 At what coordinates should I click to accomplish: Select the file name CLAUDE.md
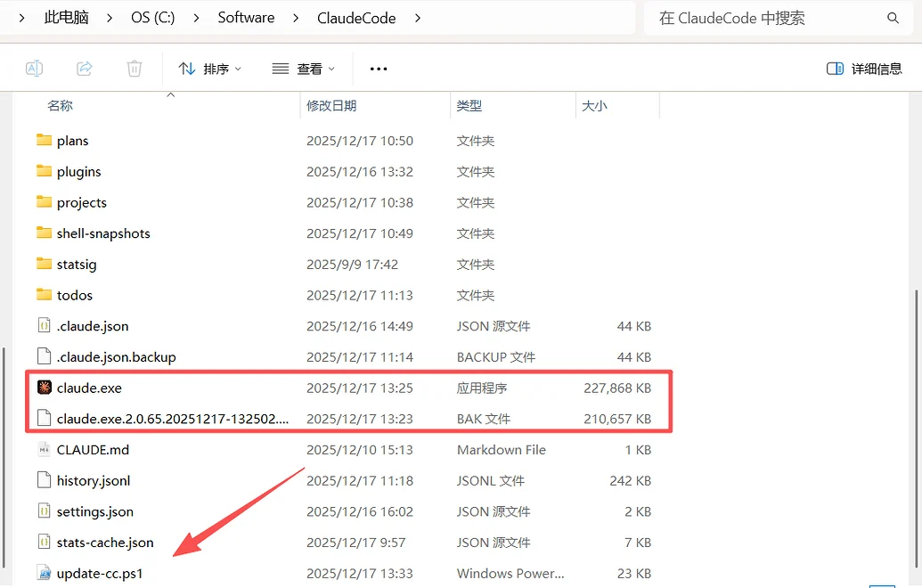point(93,450)
